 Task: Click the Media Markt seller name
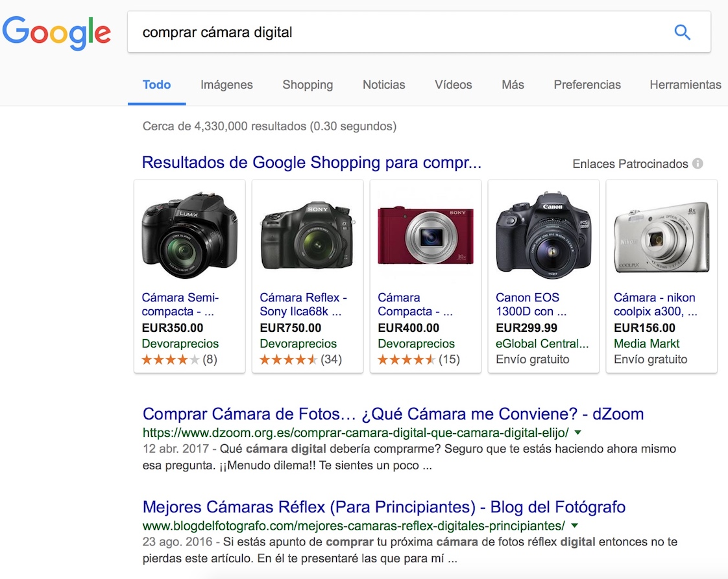646,344
